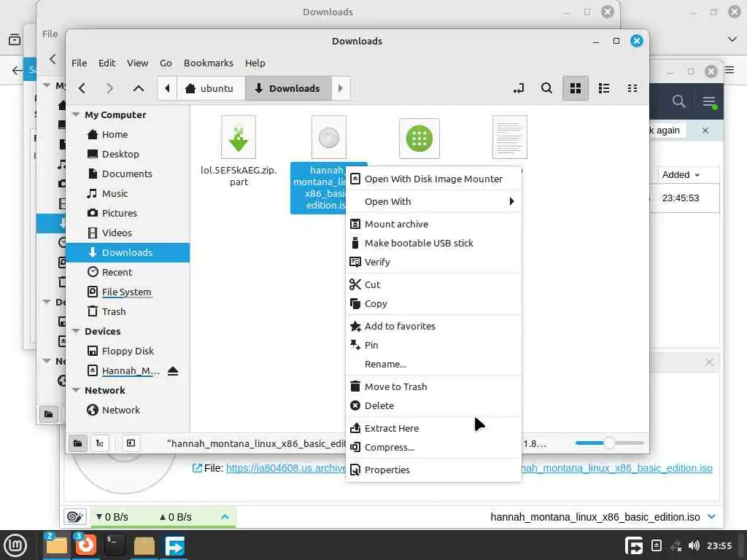Go forward using the toolbar forward arrow

tap(110, 88)
